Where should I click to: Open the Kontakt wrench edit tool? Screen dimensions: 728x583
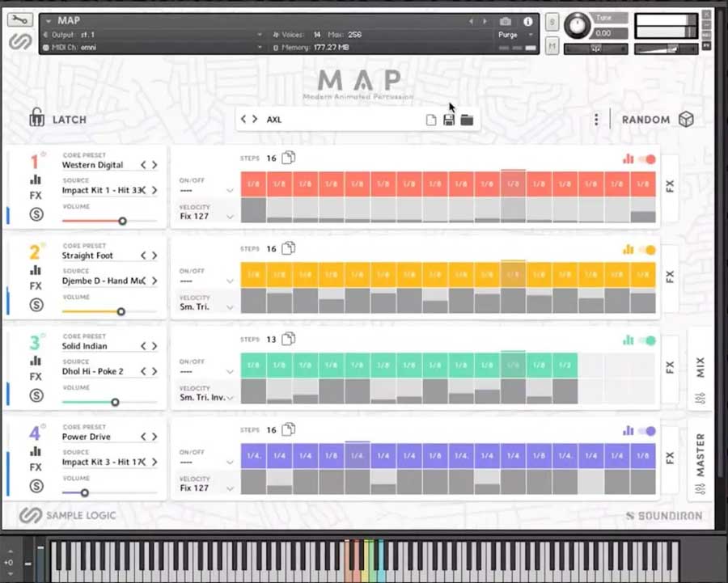click(19, 19)
